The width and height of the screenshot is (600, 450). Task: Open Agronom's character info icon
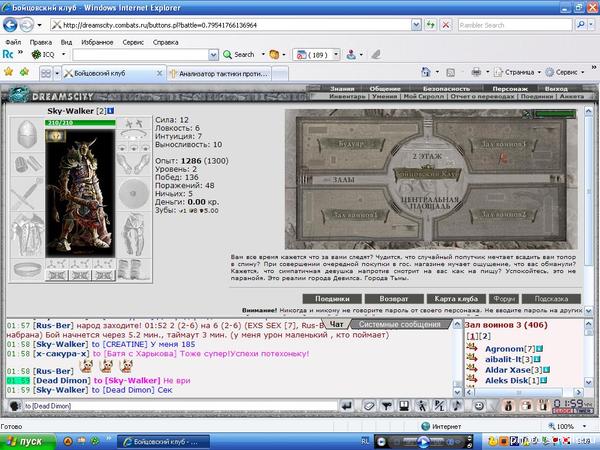tap(539, 349)
